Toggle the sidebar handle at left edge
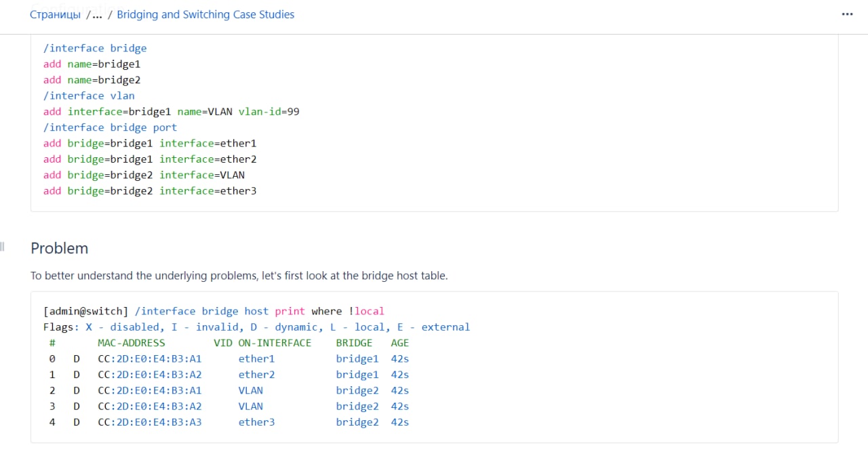The height and width of the screenshot is (452, 868). (x=3, y=246)
